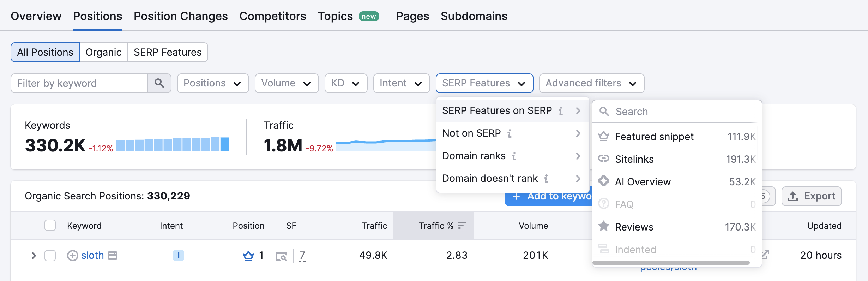Open the Competitors tab
This screenshot has width=868, height=281.
click(x=273, y=16)
